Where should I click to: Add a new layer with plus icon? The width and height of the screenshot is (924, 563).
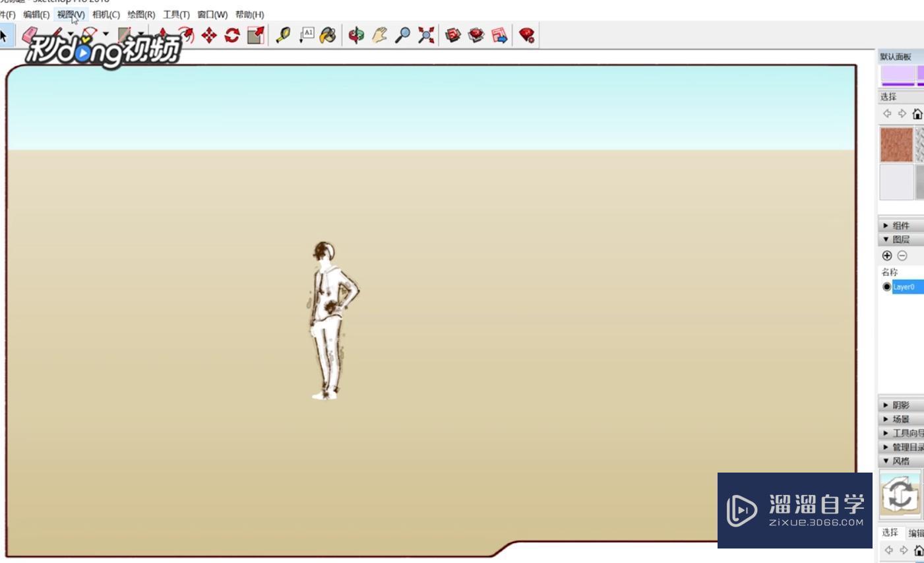tap(887, 255)
